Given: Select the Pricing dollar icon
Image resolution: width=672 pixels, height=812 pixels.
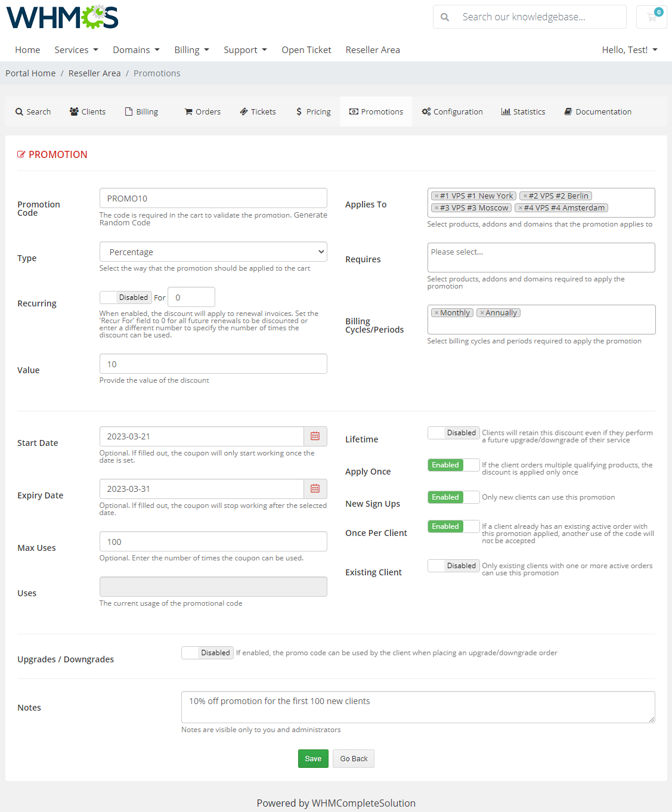Looking at the screenshot, I should pyautogui.click(x=299, y=111).
